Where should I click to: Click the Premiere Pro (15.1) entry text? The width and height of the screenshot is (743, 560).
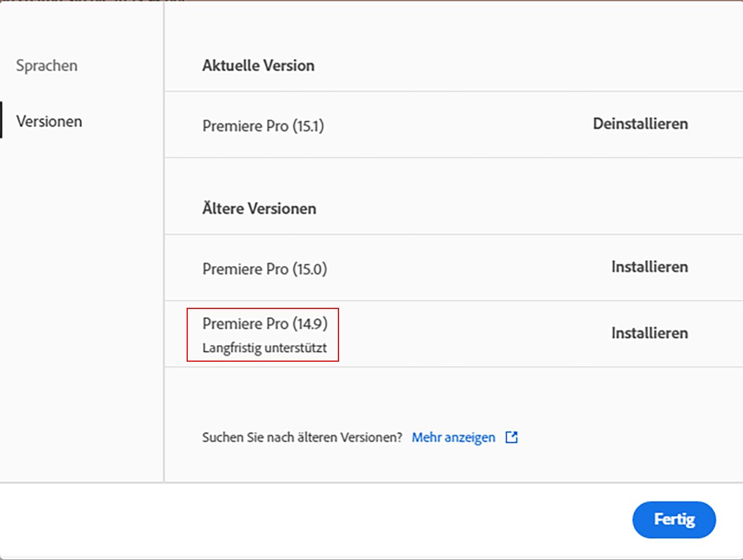tap(263, 126)
